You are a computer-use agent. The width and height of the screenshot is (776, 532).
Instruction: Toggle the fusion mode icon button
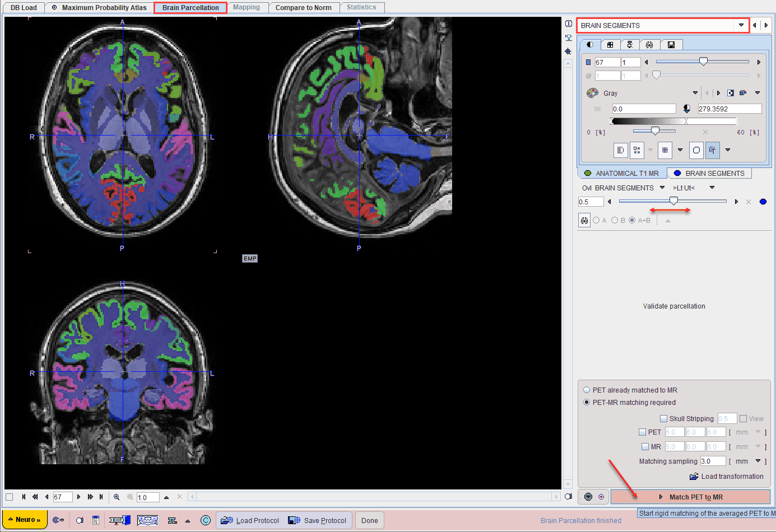click(584, 221)
